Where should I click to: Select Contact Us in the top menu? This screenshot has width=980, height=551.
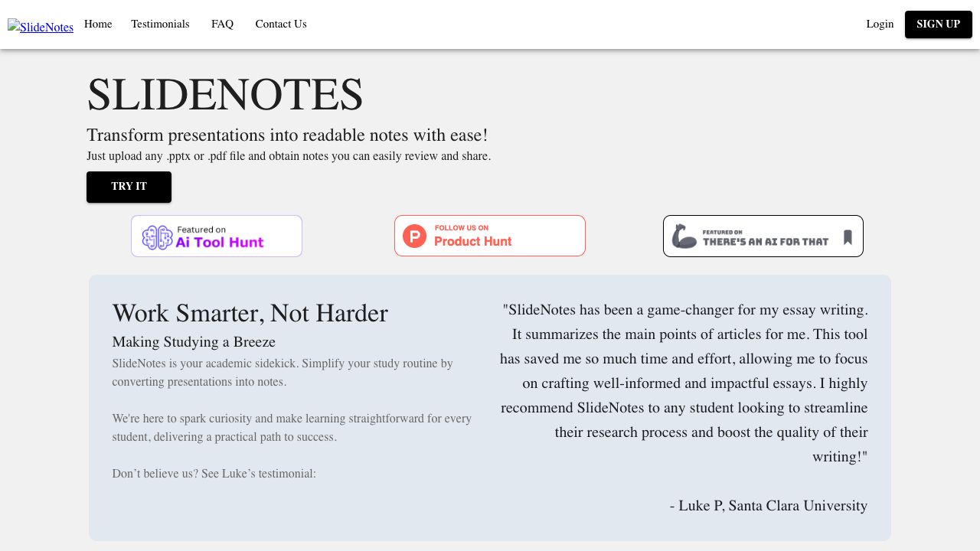click(x=281, y=24)
